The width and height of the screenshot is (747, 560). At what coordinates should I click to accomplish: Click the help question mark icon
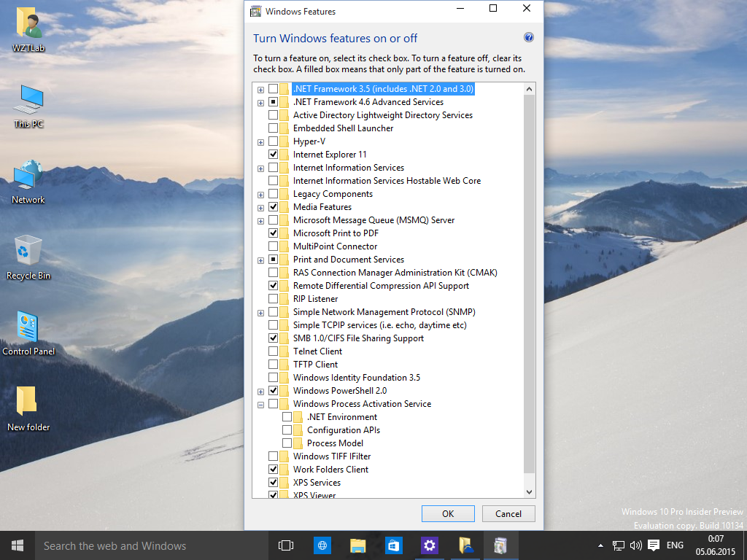coord(528,38)
